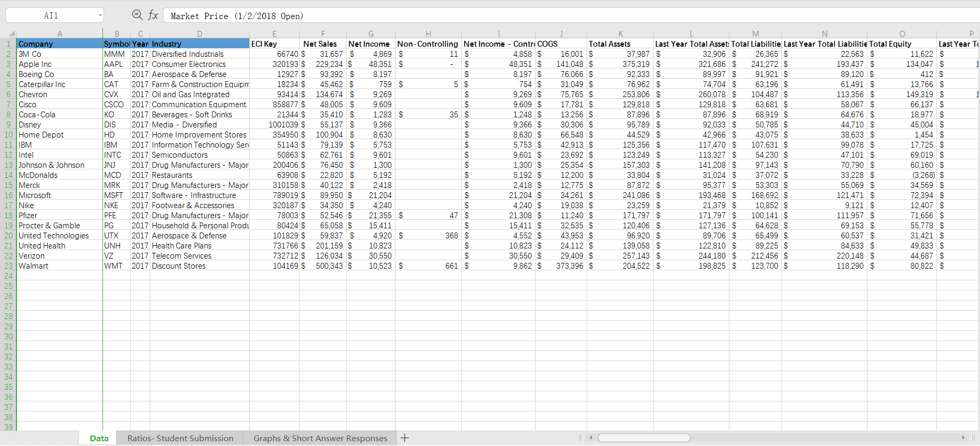
Task: Click Non-Controlling value 661
Action: (x=428, y=265)
